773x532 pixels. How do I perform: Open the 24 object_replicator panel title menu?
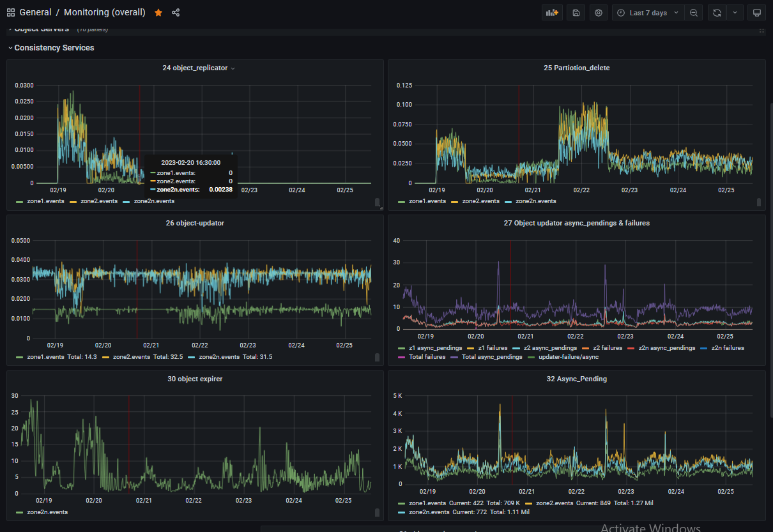coord(195,68)
